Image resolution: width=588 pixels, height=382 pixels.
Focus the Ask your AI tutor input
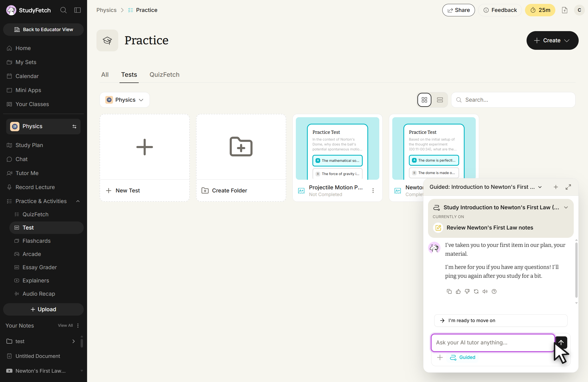[x=493, y=343]
